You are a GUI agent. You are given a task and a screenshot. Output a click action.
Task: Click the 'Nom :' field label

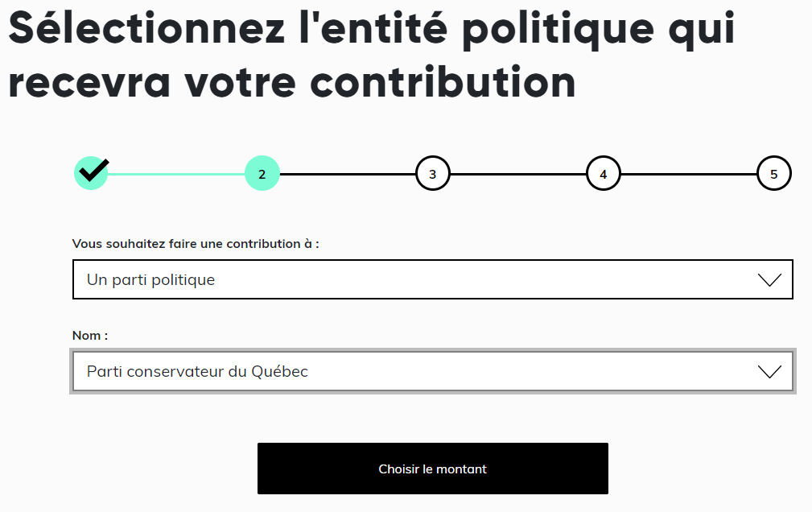(90, 335)
